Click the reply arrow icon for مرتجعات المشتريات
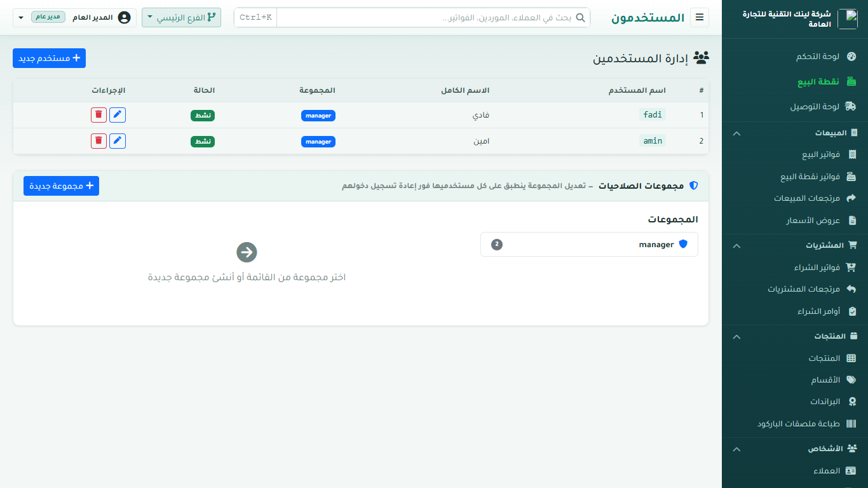The height and width of the screenshot is (488, 868). pyautogui.click(x=852, y=289)
